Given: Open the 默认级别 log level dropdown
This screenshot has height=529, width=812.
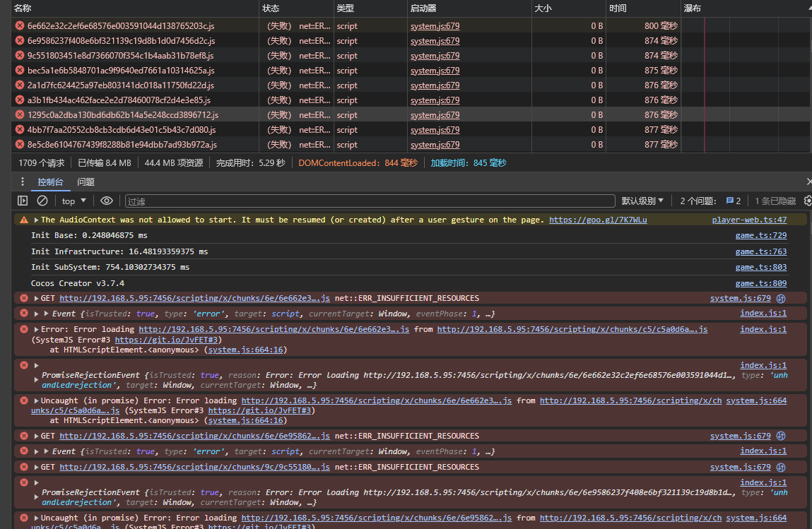Looking at the screenshot, I should click(642, 201).
